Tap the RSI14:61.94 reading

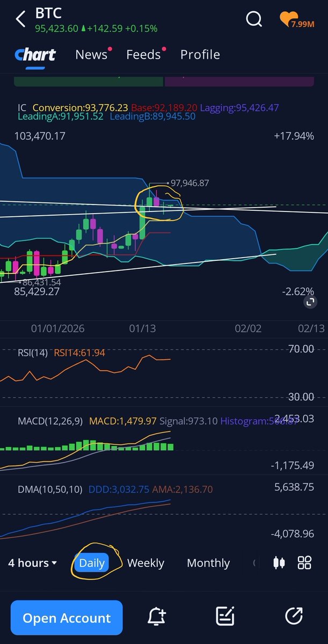tap(79, 353)
